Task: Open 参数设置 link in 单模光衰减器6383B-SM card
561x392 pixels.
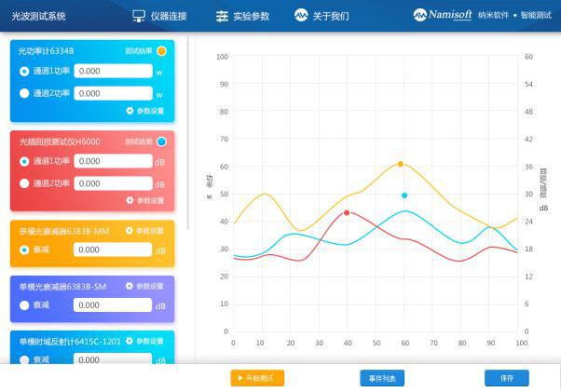Action: coord(149,286)
